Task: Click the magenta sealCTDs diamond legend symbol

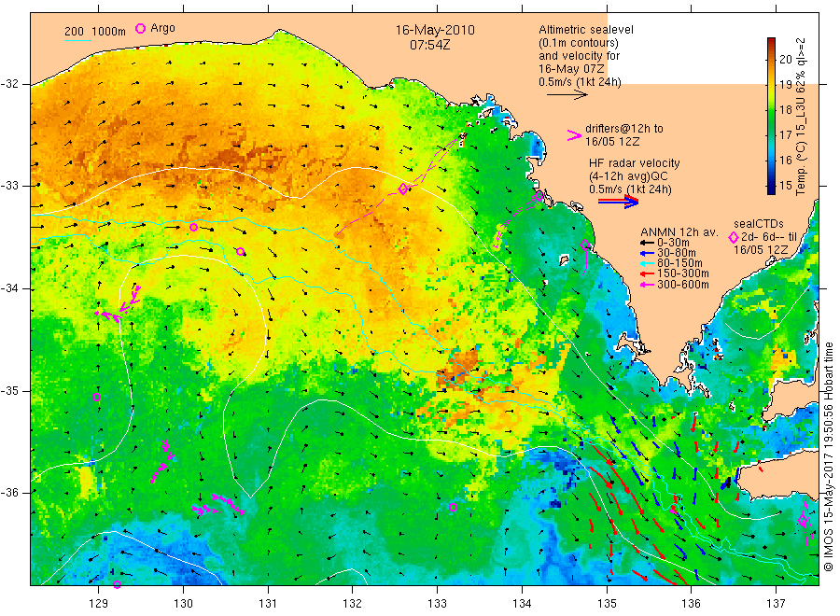Action: 734,237
